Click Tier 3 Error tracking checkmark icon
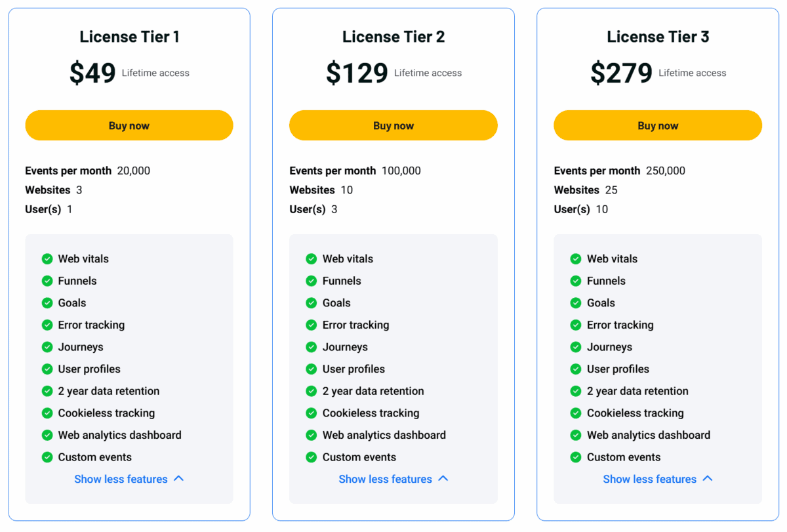 pos(576,325)
